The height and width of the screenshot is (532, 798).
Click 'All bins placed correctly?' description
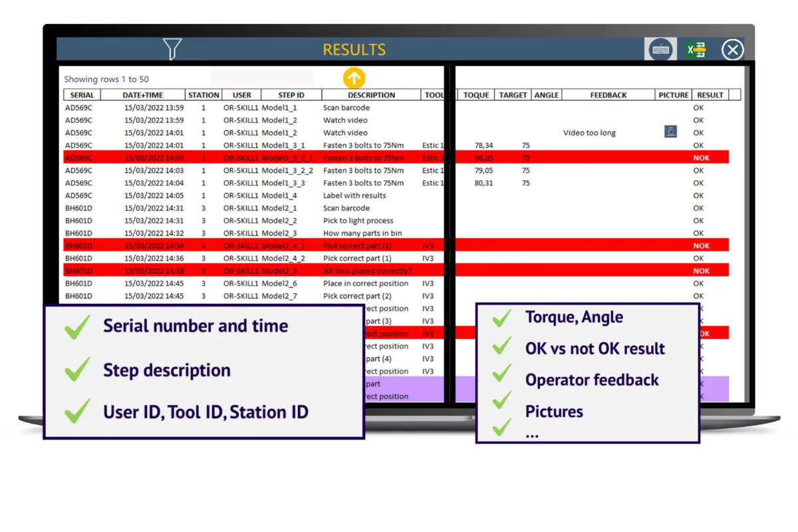368,271
